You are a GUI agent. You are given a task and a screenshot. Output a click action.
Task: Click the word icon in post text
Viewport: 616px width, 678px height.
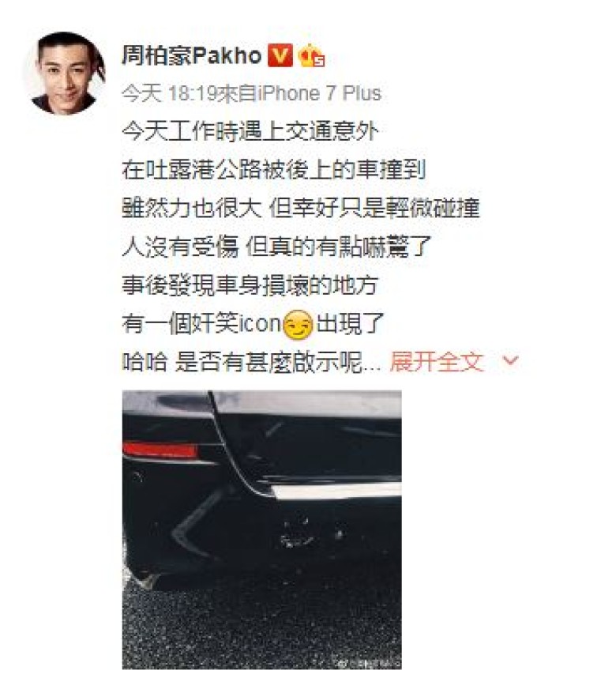click(x=261, y=324)
